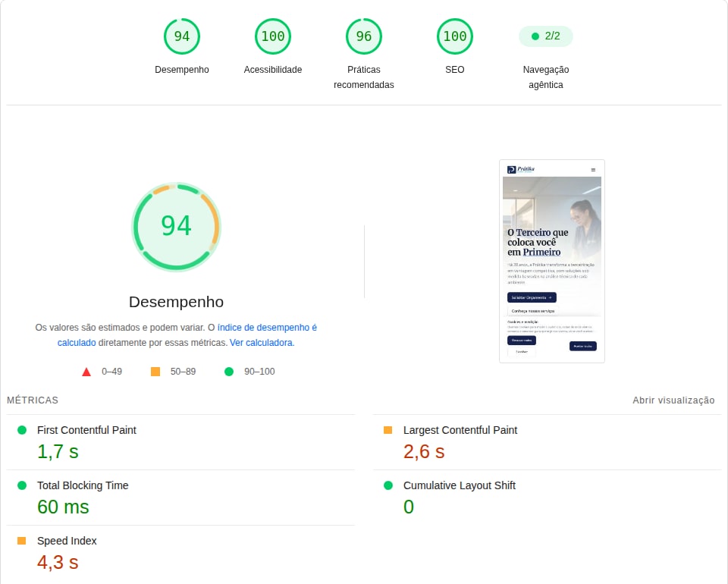Select the 'Largest Contentful Paint' metric label
728x584 pixels.
[x=460, y=430]
